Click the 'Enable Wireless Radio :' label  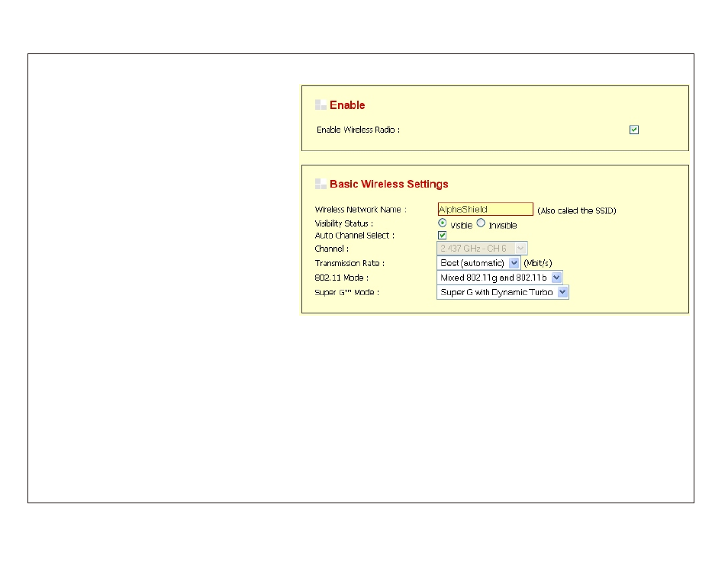pos(358,130)
